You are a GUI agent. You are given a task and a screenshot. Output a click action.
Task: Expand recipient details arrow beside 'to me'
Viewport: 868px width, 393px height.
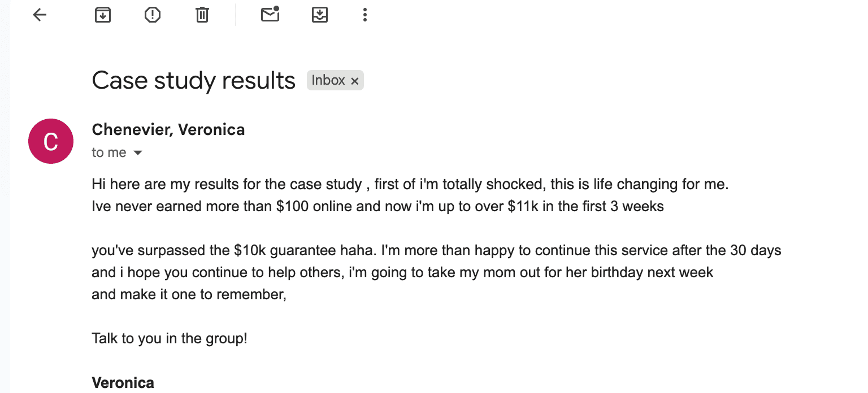pyautogui.click(x=137, y=153)
